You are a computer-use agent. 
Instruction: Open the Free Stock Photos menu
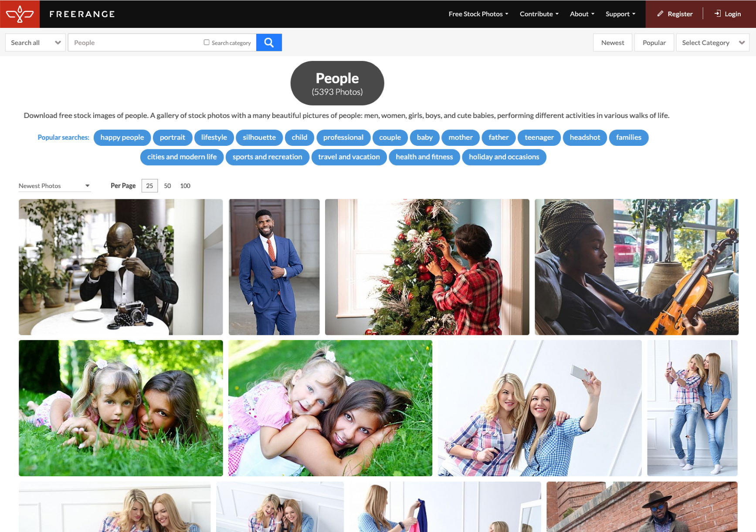[478, 14]
